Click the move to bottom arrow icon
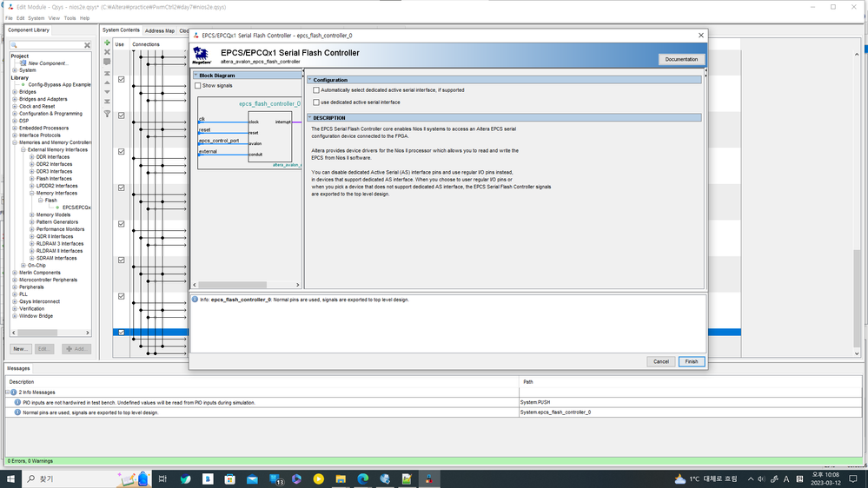 tap(107, 102)
